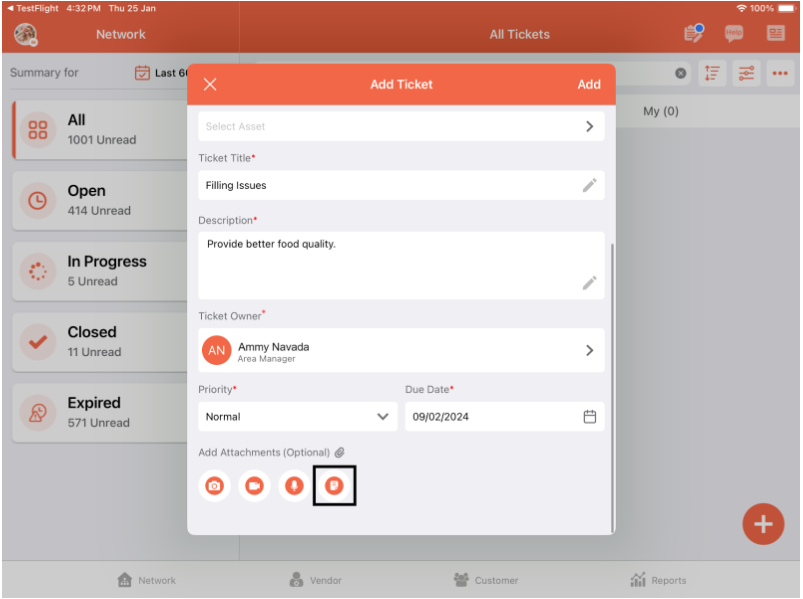
Task: Tap the Add button in dialog header
Action: pyautogui.click(x=589, y=84)
